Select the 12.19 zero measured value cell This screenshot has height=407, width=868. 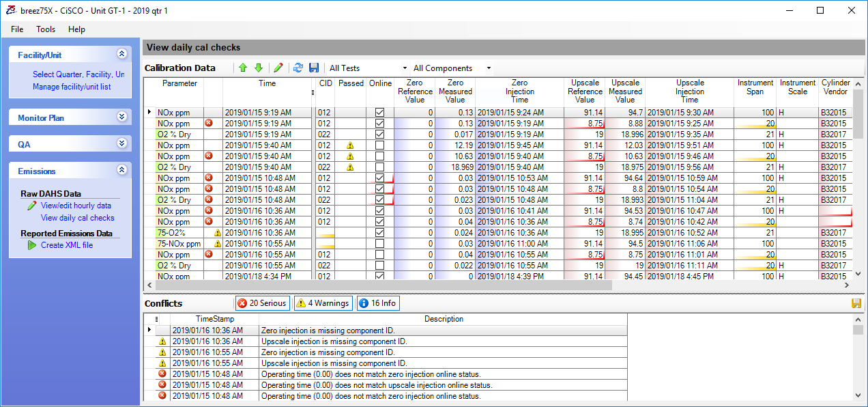pyautogui.click(x=455, y=145)
